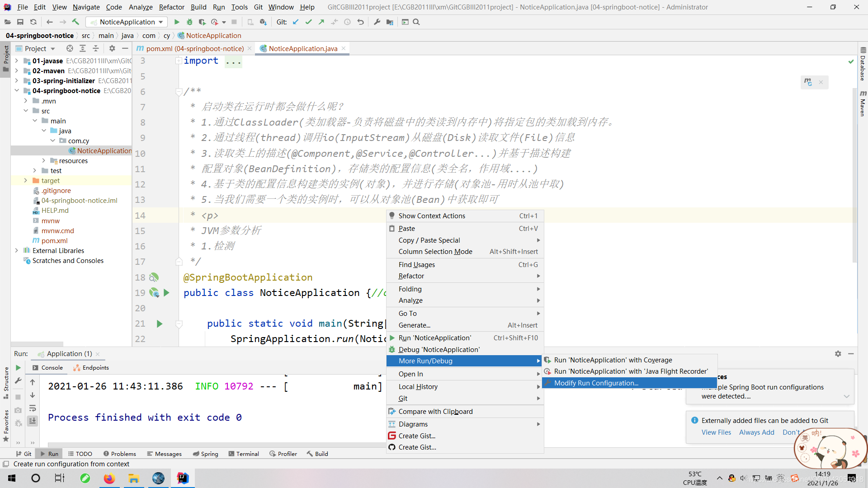Screen dimensions: 868x488
Task: Roll back changes with the undo arrow
Action: click(x=360, y=22)
